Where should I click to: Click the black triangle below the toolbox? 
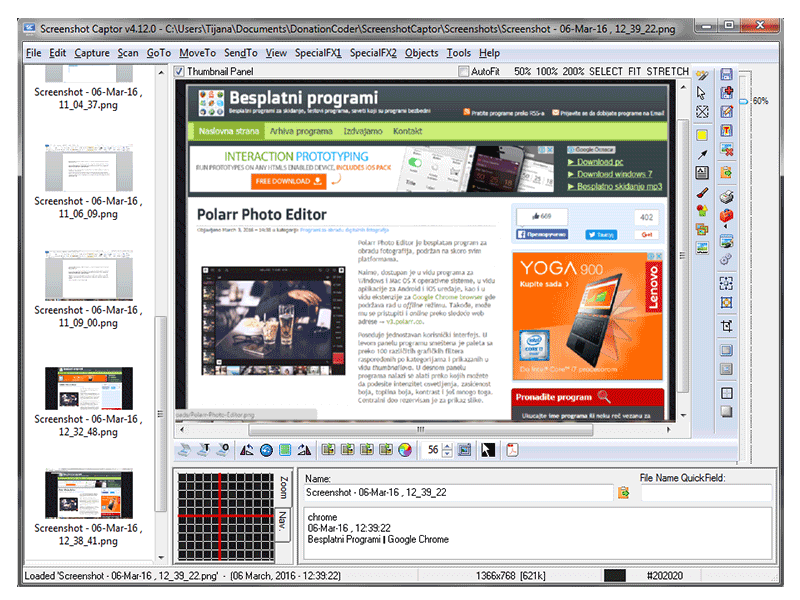[727, 226]
